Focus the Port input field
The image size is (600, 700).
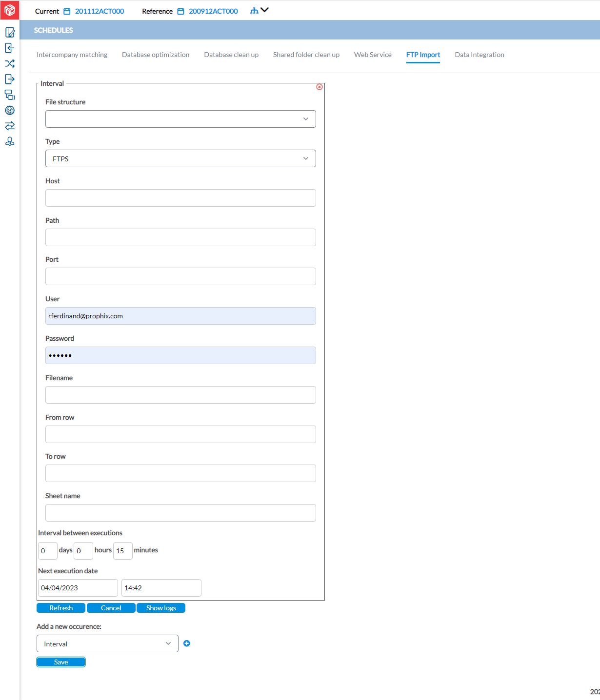[180, 276]
